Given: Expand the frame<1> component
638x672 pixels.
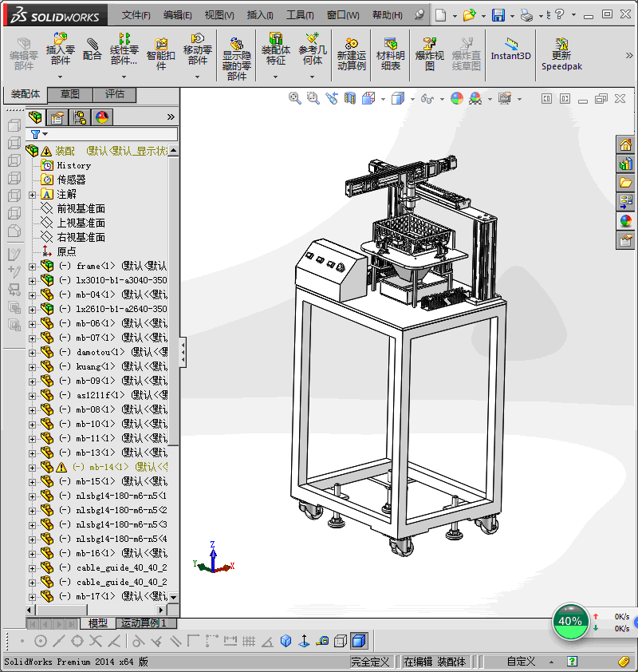Looking at the screenshot, I should 32,267.
